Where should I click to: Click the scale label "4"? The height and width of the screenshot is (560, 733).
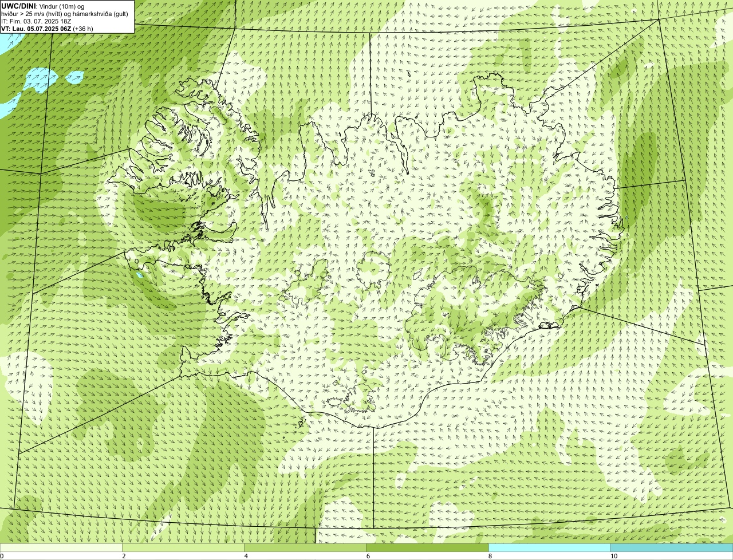click(246, 556)
